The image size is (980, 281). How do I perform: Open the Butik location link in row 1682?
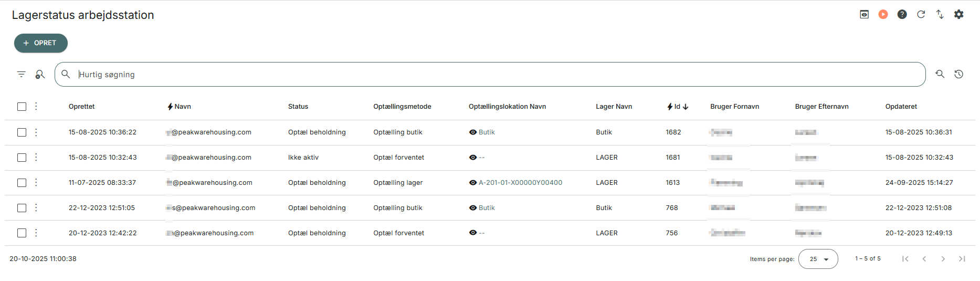487,132
